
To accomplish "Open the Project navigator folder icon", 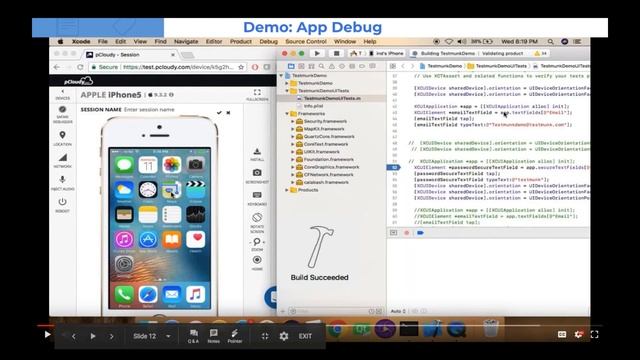I will (x=291, y=66).
